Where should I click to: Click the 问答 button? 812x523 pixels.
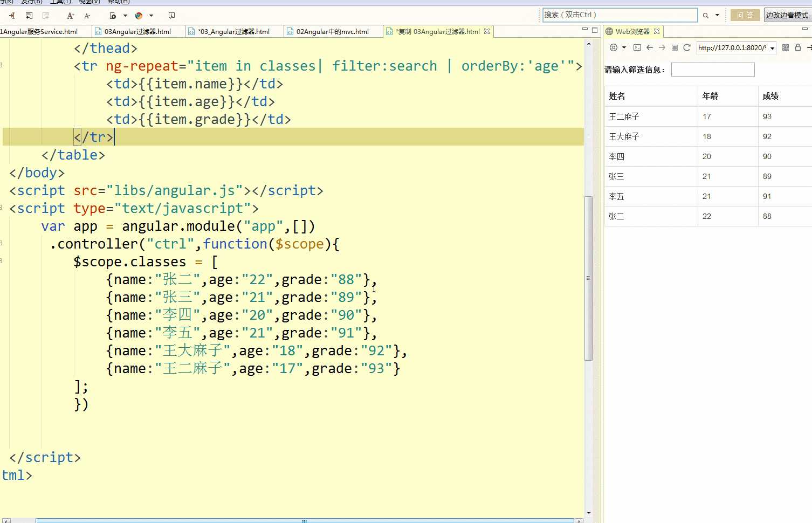tap(745, 15)
